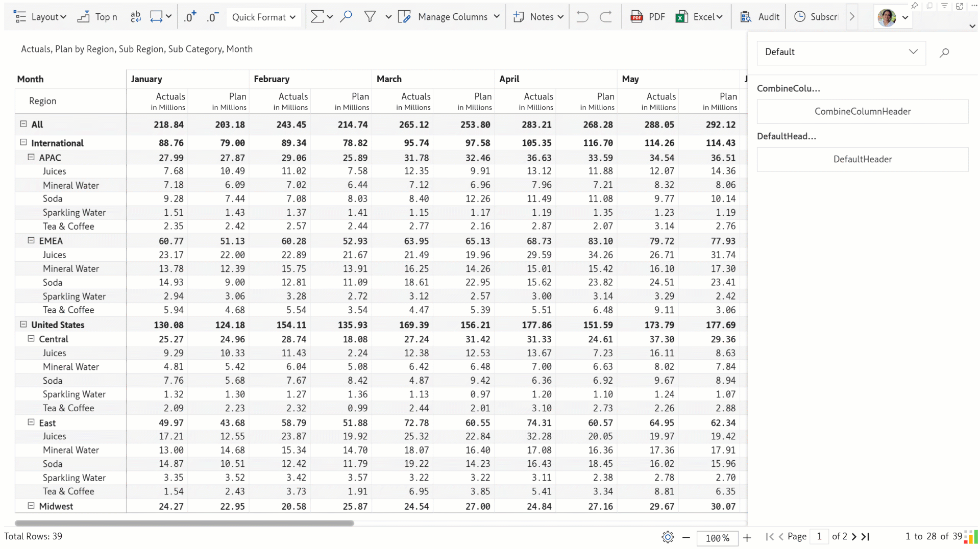
Task: Click the increase decimal places icon
Action: pos(190,17)
